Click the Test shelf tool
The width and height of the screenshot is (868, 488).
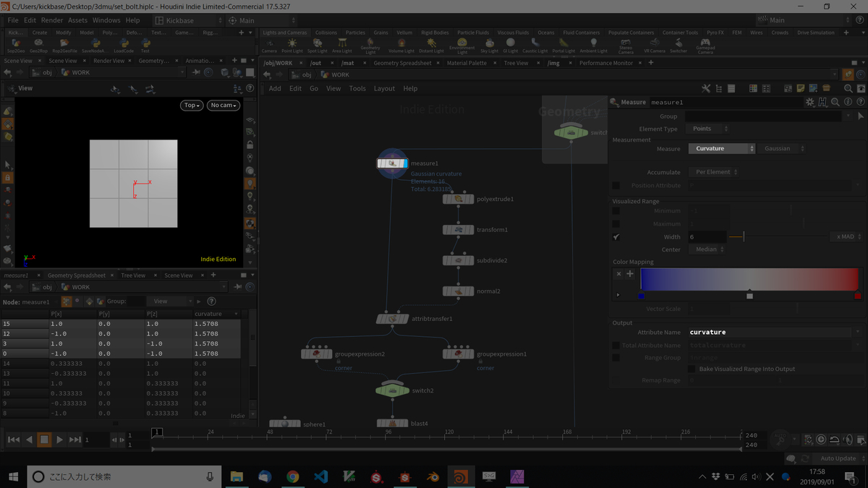pos(145,46)
